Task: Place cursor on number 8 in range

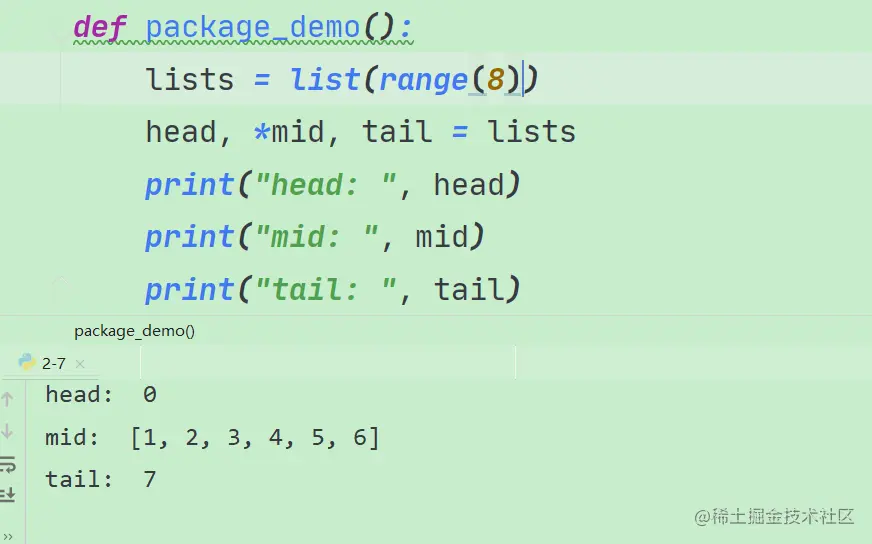Action: coord(495,79)
